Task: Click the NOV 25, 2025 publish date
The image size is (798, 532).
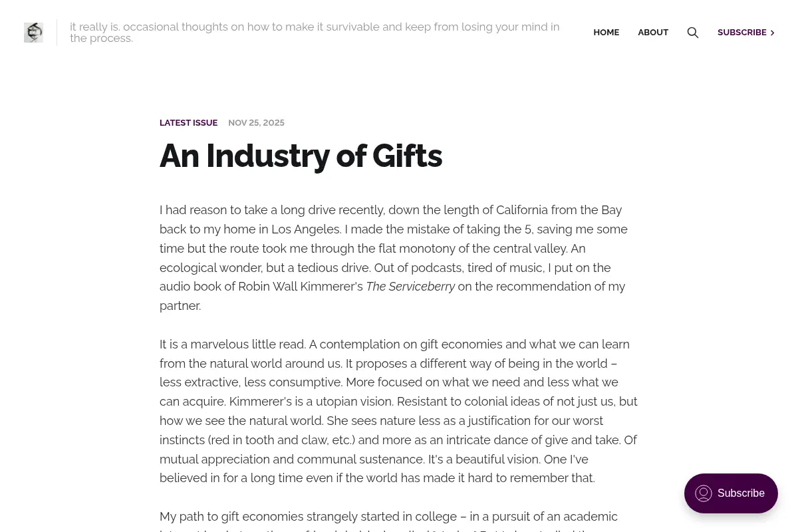Action: click(256, 123)
